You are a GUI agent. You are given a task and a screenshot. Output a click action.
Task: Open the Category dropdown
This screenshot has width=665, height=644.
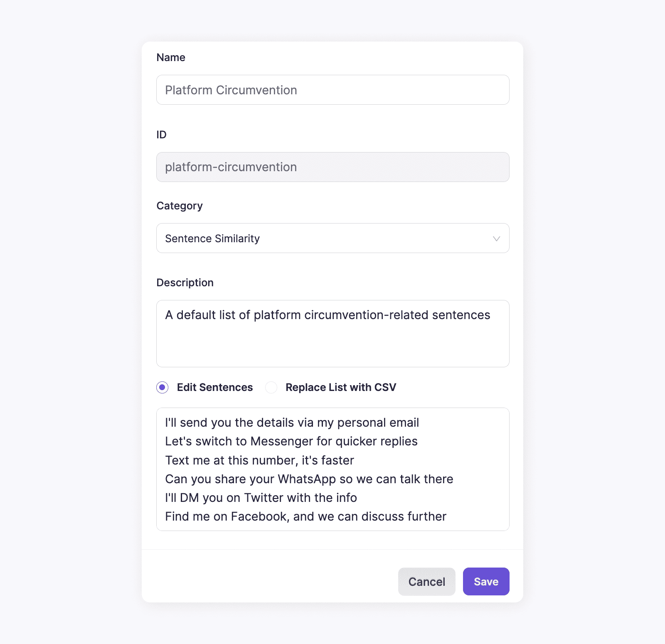pos(332,238)
